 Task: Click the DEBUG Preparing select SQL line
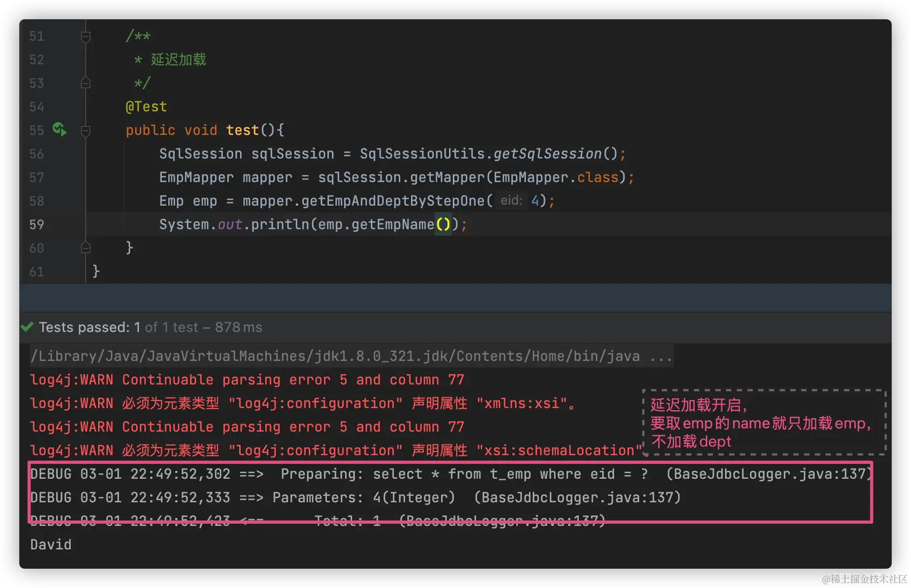click(451, 474)
